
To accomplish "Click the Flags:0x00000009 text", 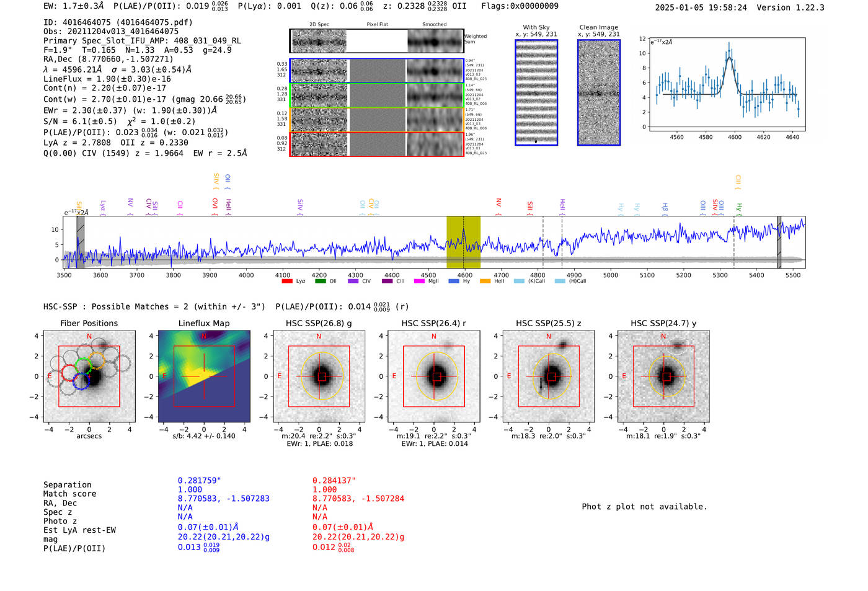I will click(520, 6).
